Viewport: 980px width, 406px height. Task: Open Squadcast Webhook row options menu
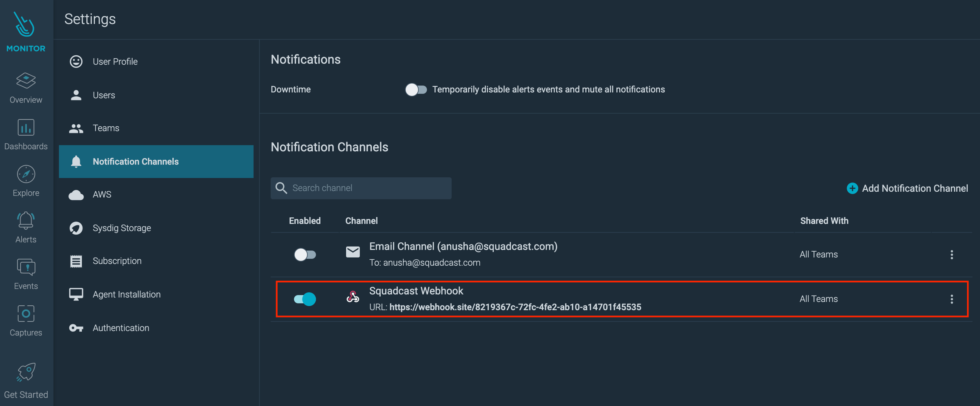coord(952,299)
